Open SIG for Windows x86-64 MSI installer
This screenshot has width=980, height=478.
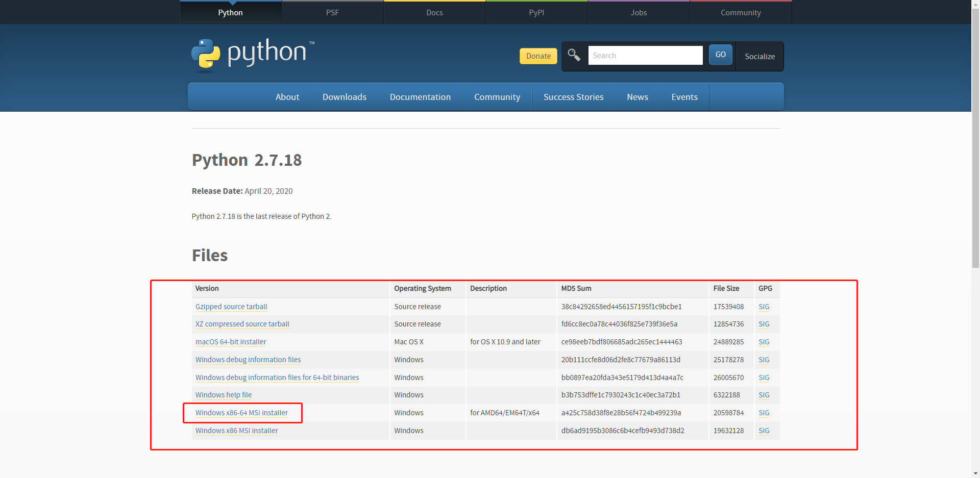(x=764, y=413)
